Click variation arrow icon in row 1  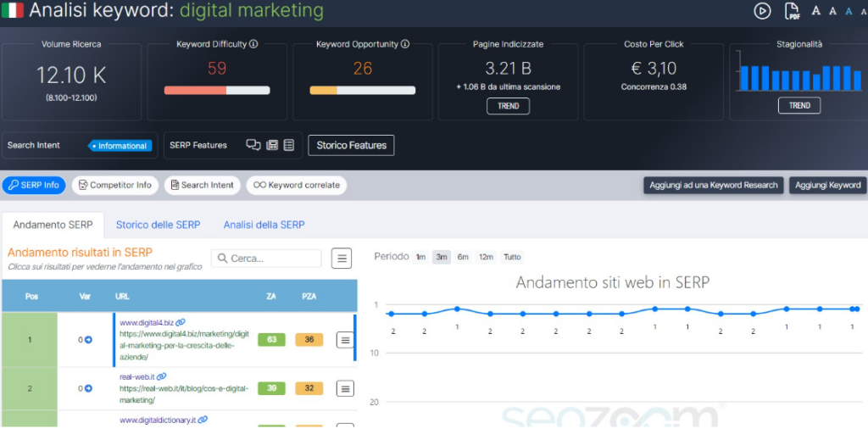pyautogui.click(x=88, y=340)
